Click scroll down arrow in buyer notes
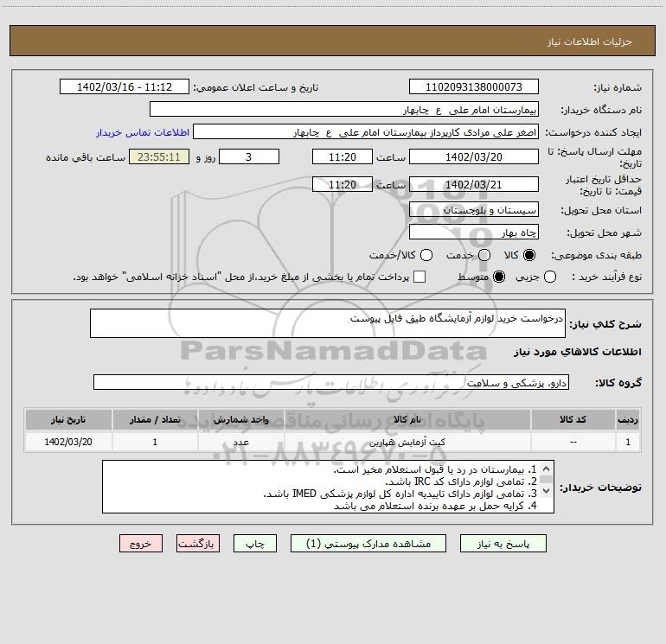The image size is (666, 644). 547,490
